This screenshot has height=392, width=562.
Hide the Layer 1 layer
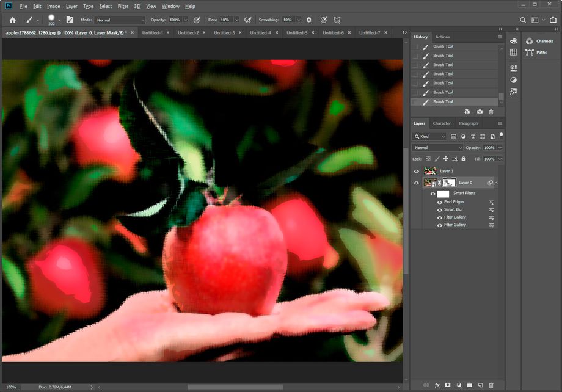tap(416, 171)
